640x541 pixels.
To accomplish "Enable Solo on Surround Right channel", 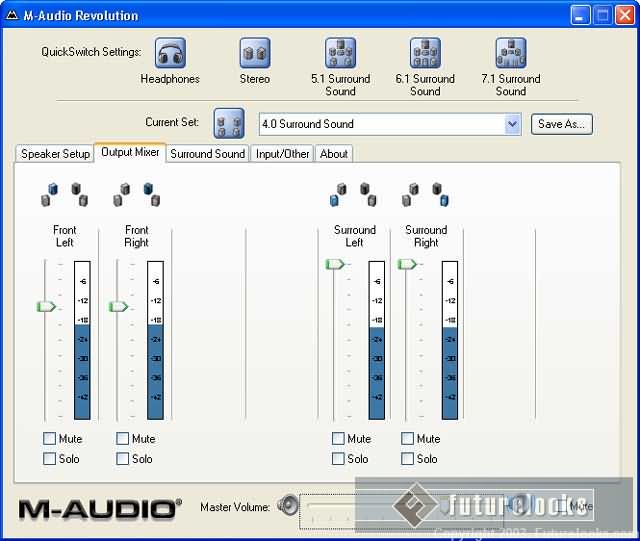I will pyautogui.click(x=408, y=459).
